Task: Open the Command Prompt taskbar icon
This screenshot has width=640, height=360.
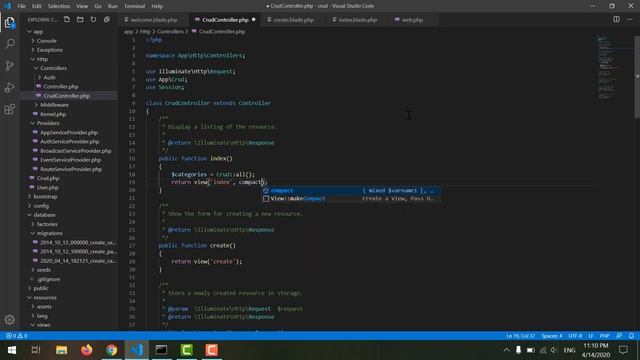Action: tap(161, 350)
